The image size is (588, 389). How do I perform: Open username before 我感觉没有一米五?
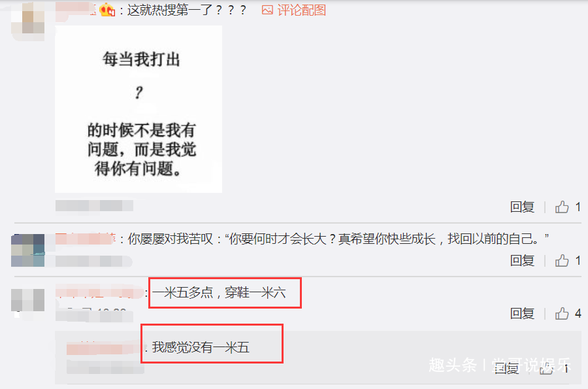[103, 348]
